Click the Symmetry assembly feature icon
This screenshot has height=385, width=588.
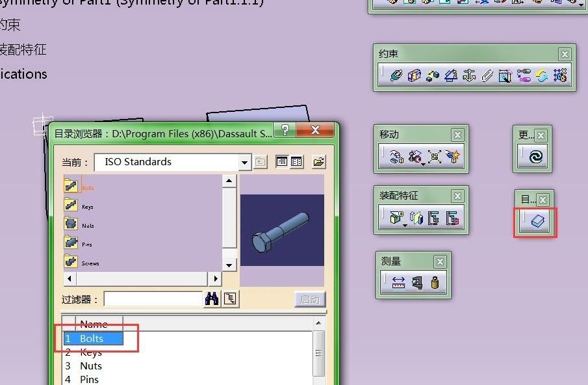[x=416, y=218]
